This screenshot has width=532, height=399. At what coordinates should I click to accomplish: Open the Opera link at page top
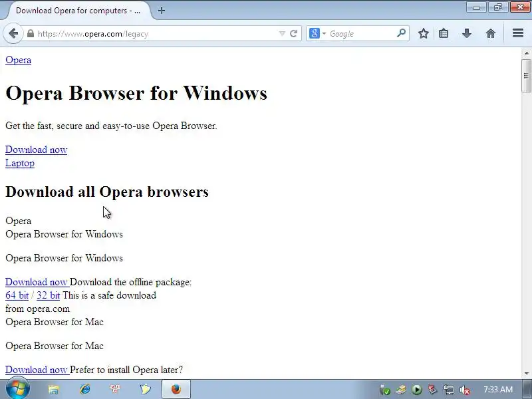pos(19,60)
